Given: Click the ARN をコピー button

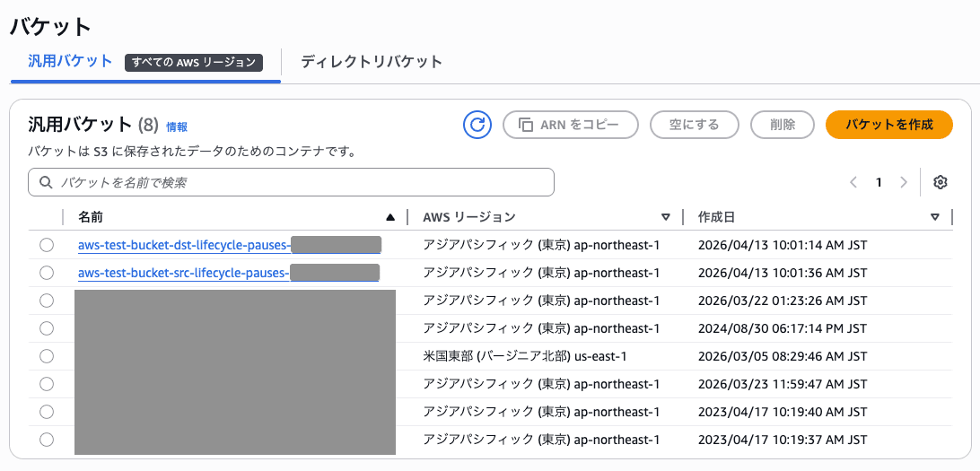Looking at the screenshot, I should (x=571, y=125).
